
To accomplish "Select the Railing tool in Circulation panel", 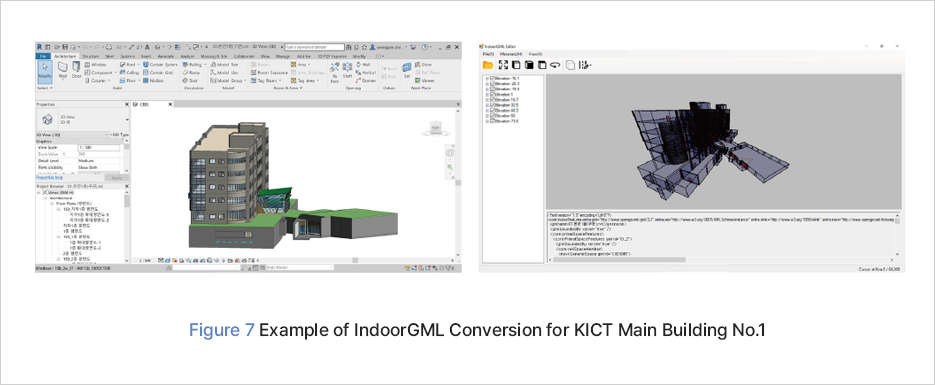I will point(193,64).
